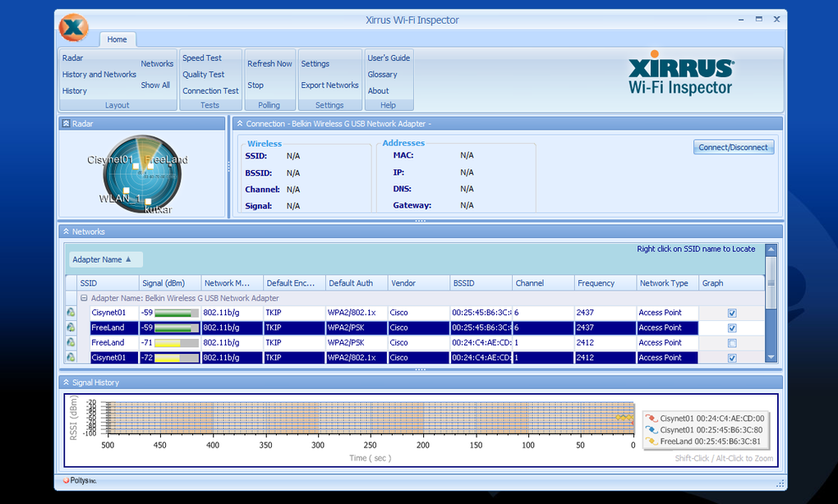Start the Quality Test
The height and width of the screenshot is (504, 838).
[x=204, y=74]
